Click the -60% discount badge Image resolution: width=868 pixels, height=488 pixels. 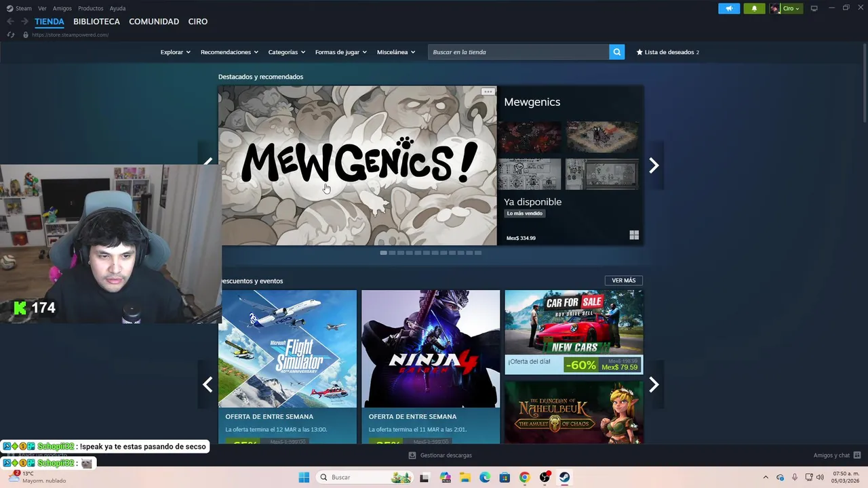tap(581, 365)
